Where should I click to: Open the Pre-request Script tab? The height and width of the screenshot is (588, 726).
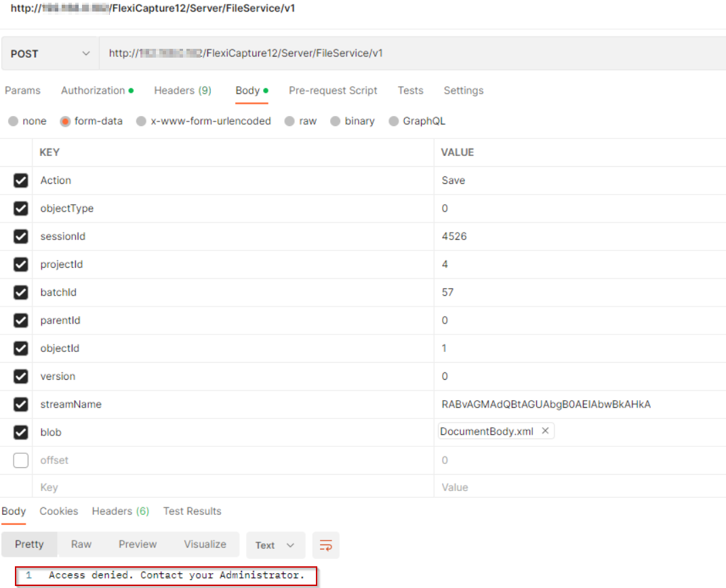tap(333, 90)
